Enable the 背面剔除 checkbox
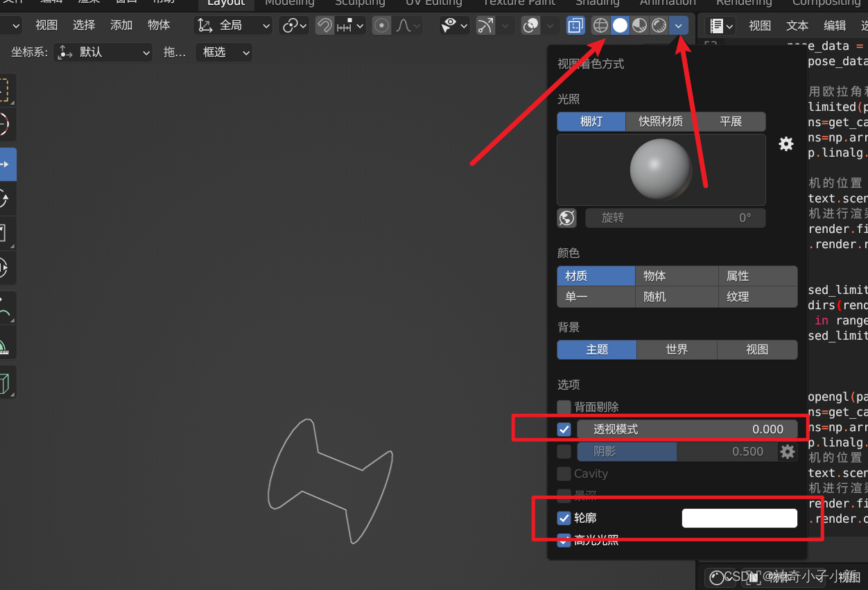868x590 pixels. point(564,406)
